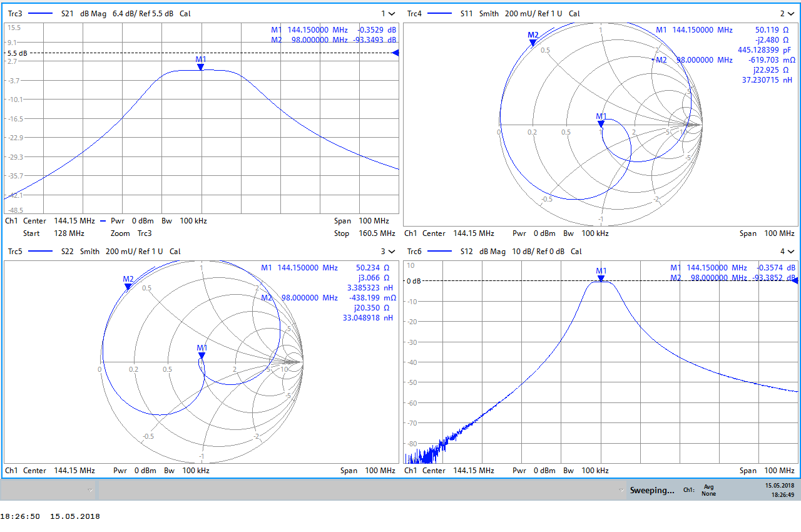Open the small status bar dropdown on the left
The width and height of the screenshot is (801, 532).
coord(89,490)
